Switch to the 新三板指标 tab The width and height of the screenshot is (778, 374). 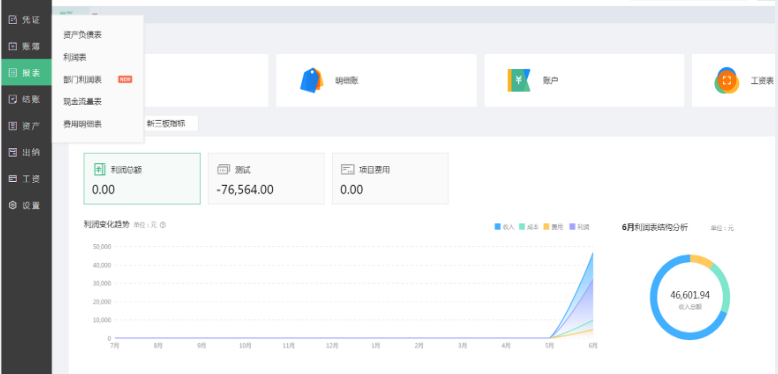(x=166, y=124)
